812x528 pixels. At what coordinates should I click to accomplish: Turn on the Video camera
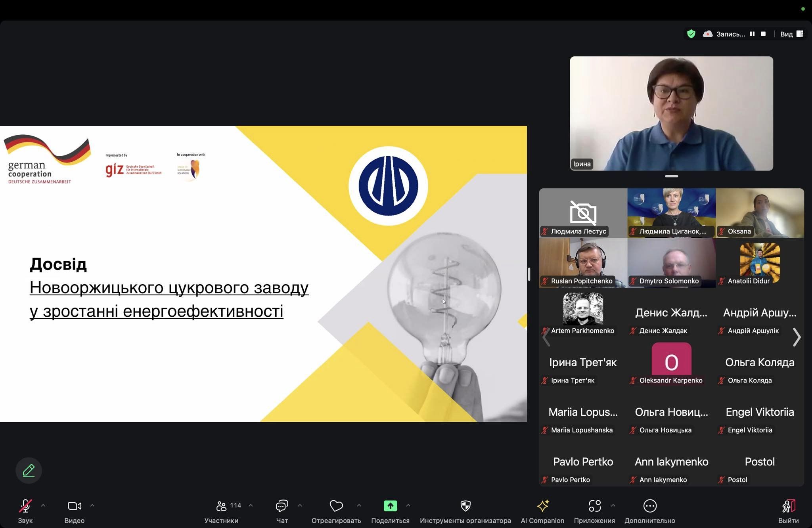[x=74, y=506]
